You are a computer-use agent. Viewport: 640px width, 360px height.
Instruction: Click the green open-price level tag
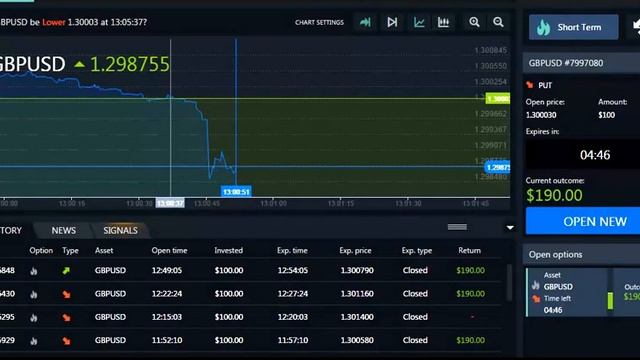click(x=498, y=98)
